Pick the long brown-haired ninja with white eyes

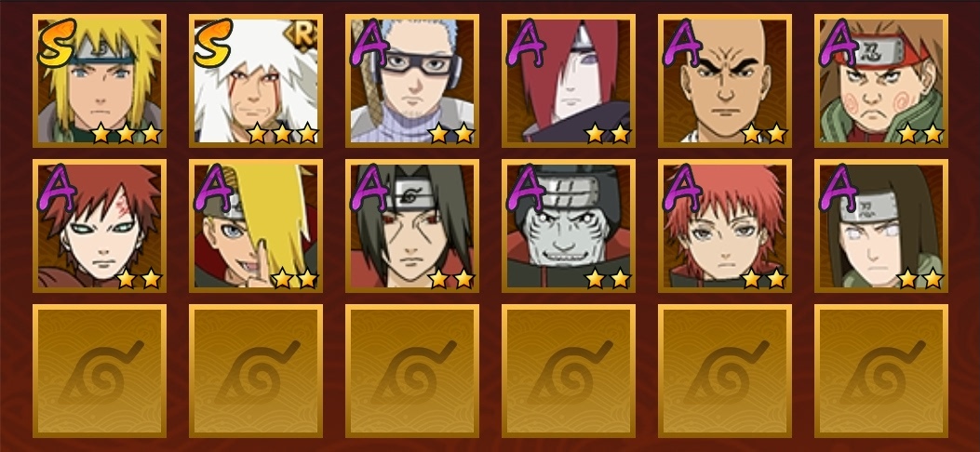[x=881, y=225]
